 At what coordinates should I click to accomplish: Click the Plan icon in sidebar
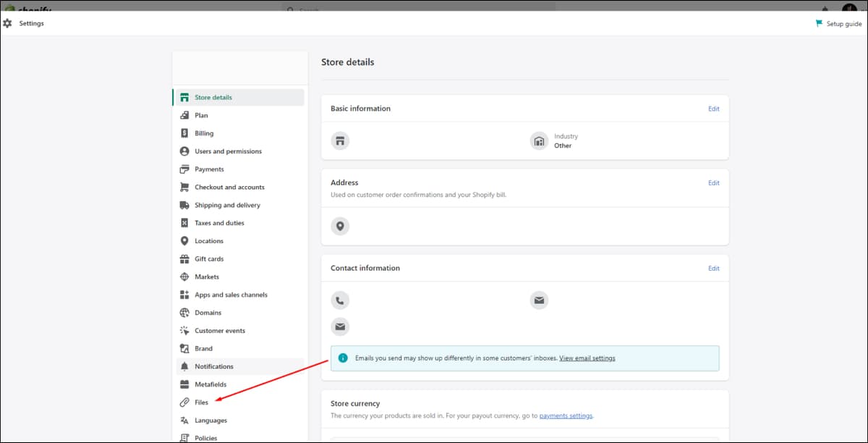point(184,115)
